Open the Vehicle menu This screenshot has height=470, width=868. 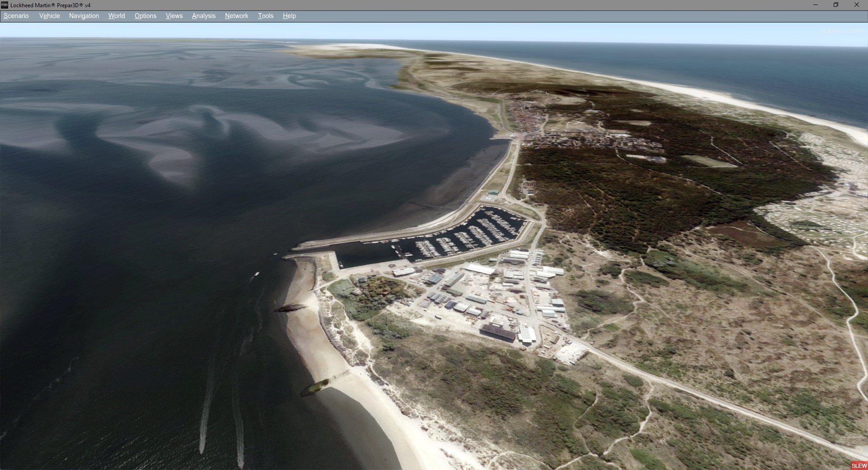click(50, 16)
